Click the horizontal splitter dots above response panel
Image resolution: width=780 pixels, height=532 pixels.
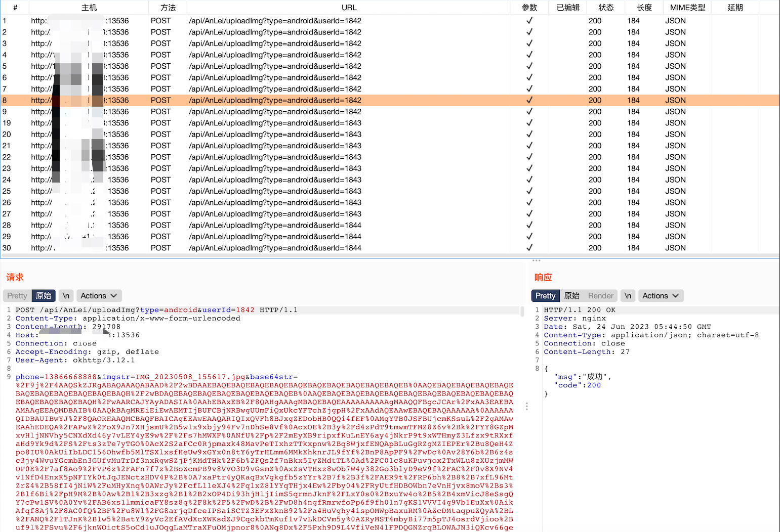537,260
